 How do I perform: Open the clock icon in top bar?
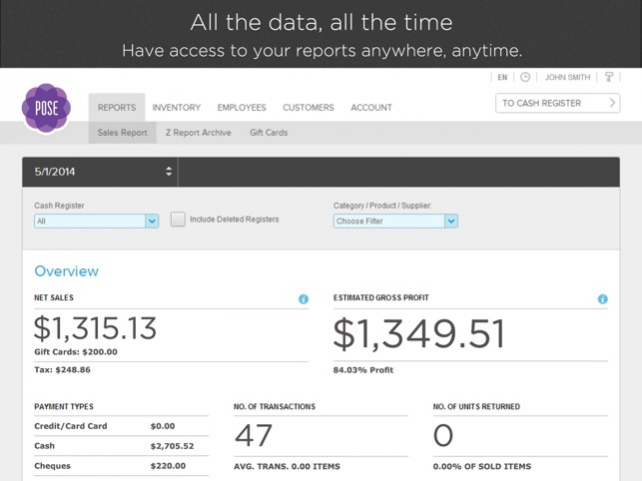click(x=525, y=77)
